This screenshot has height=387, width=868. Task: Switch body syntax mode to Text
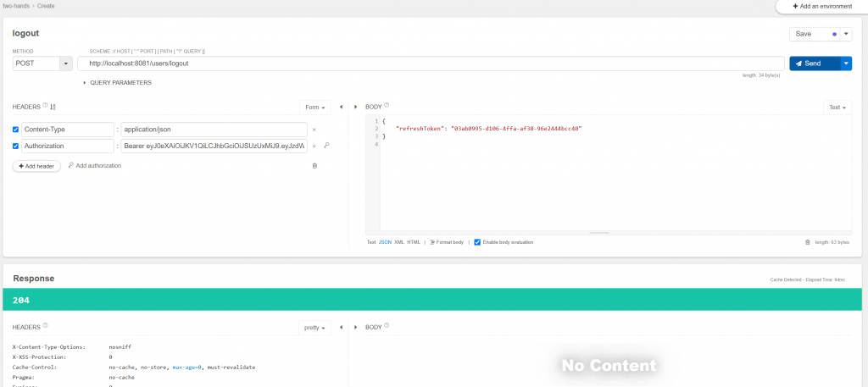(x=371, y=242)
